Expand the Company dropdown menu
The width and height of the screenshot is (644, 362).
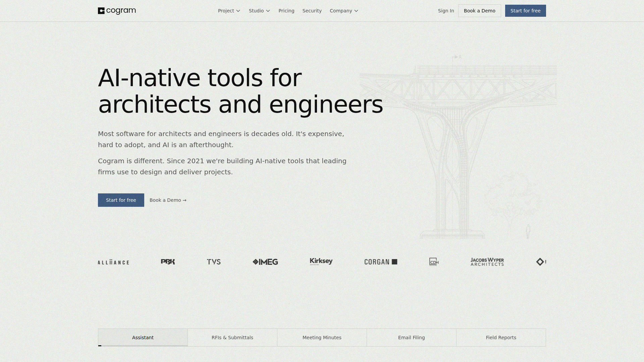point(344,11)
